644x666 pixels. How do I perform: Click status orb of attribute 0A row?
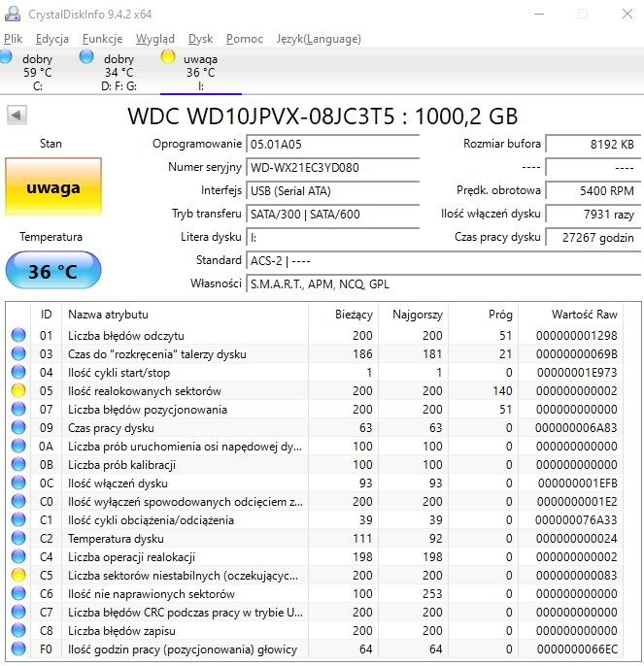pyautogui.click(x=18, y=446)
